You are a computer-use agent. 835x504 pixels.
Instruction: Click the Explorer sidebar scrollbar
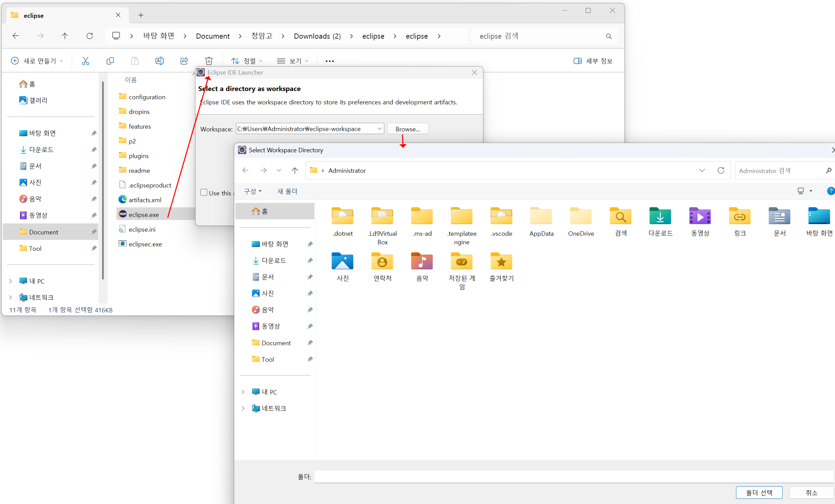[103, 180]
